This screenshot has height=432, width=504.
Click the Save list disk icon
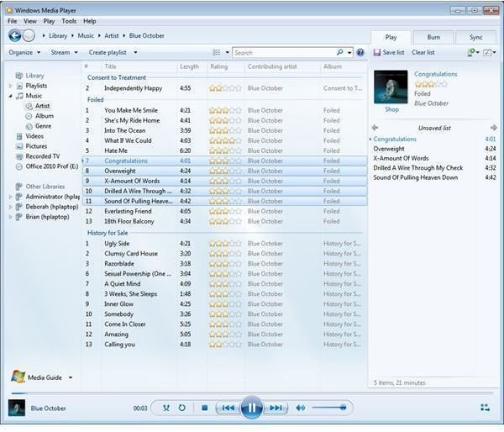click(376, 52)
